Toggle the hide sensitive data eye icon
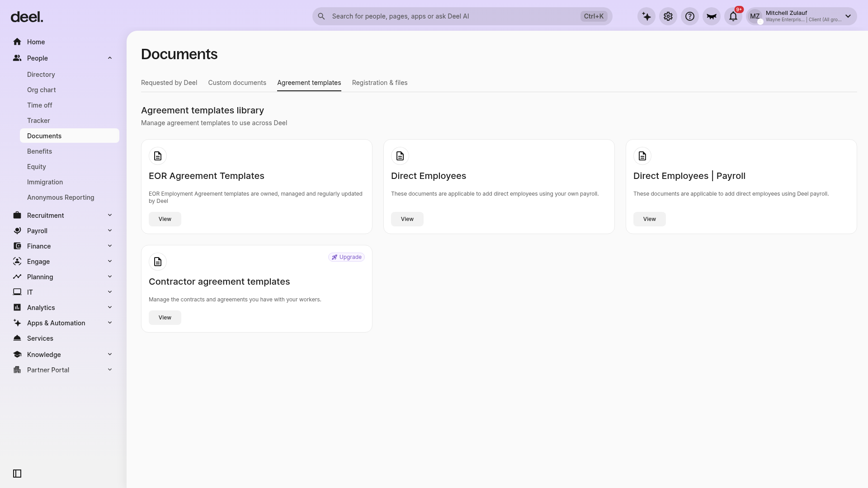 [712, 16]
